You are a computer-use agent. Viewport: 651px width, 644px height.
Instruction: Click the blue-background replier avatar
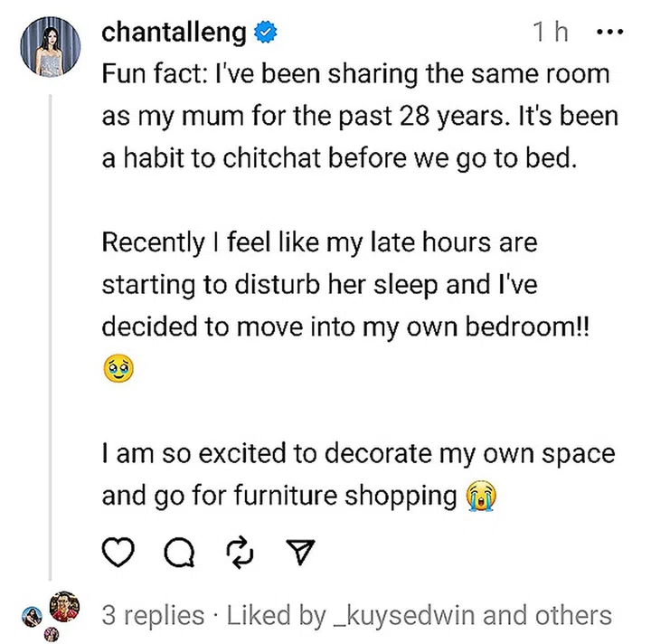pyautogui.click(x=34, y=616)
